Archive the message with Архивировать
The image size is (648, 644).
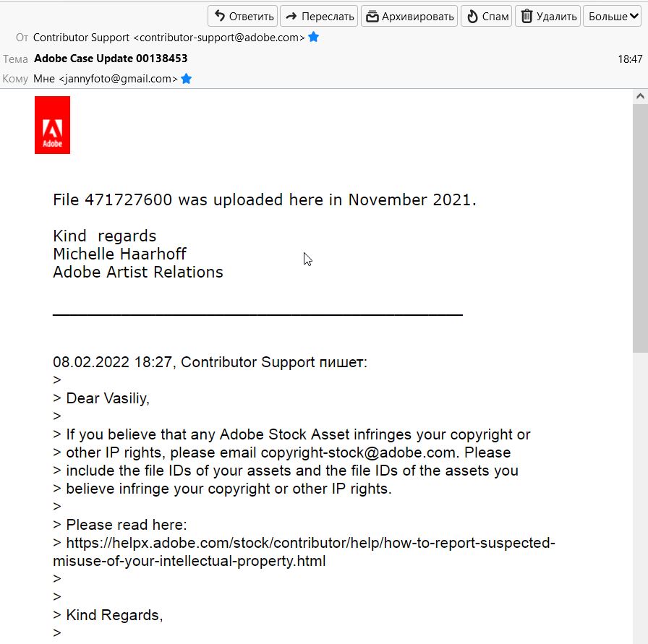coord(409,16)
